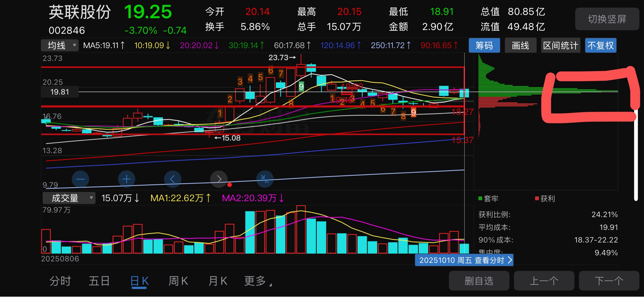The width and height of the screenshot is (644, 297).
Task: Switch to 月K tab
Action: tap(218, 281)
